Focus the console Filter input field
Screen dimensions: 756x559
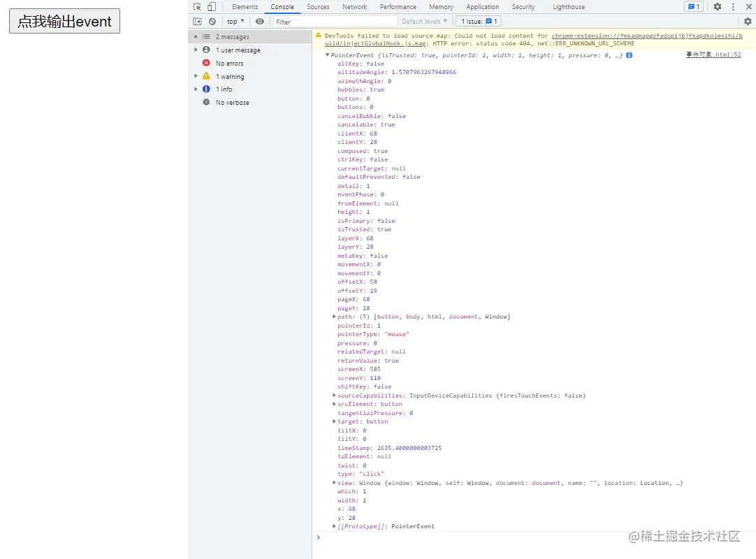click(x=335, y=22)
